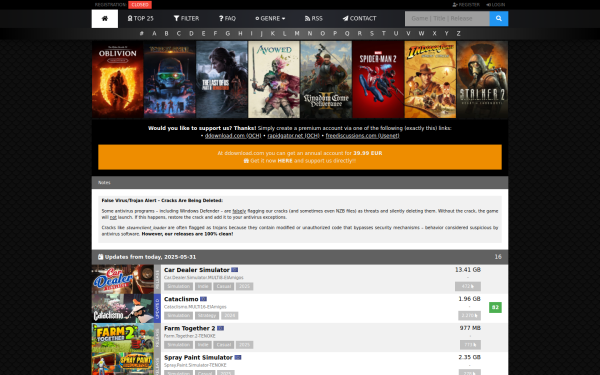Open the S.T.A.L.K.E.R. 2 cover
The height and width of the screenshot is (375, 600).
pos(483,80)
